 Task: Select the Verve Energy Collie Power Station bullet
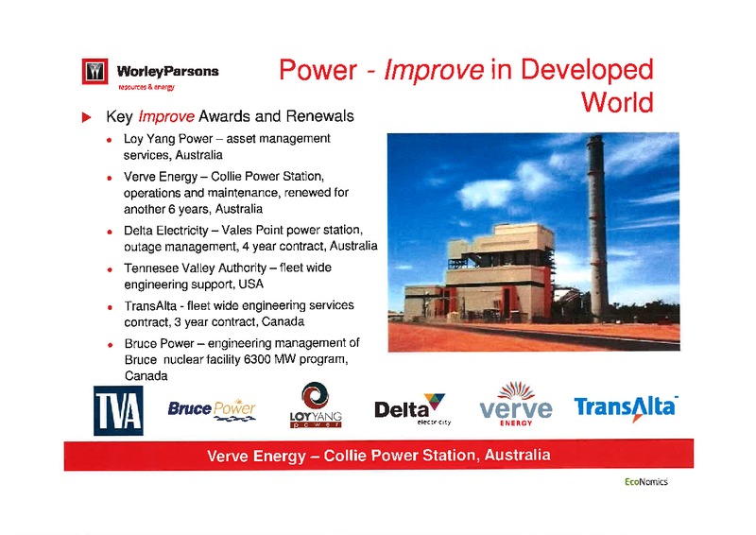tap(236, 193)
